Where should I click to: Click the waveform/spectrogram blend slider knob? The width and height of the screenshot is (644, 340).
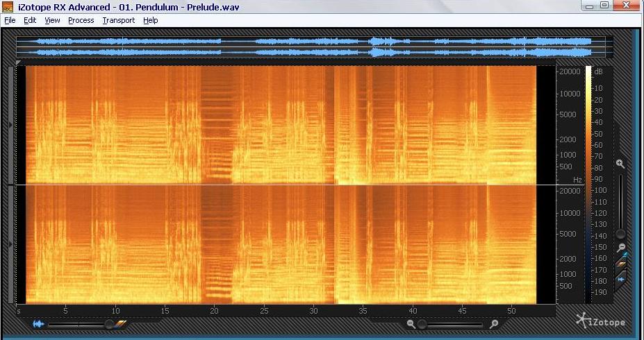pyautogui.click(x=109, y=325)
